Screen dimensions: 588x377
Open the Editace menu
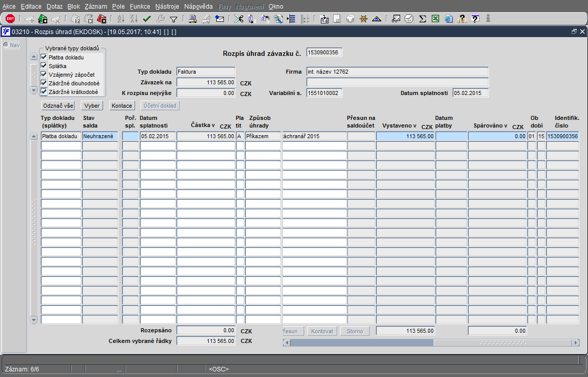(31, 7)
